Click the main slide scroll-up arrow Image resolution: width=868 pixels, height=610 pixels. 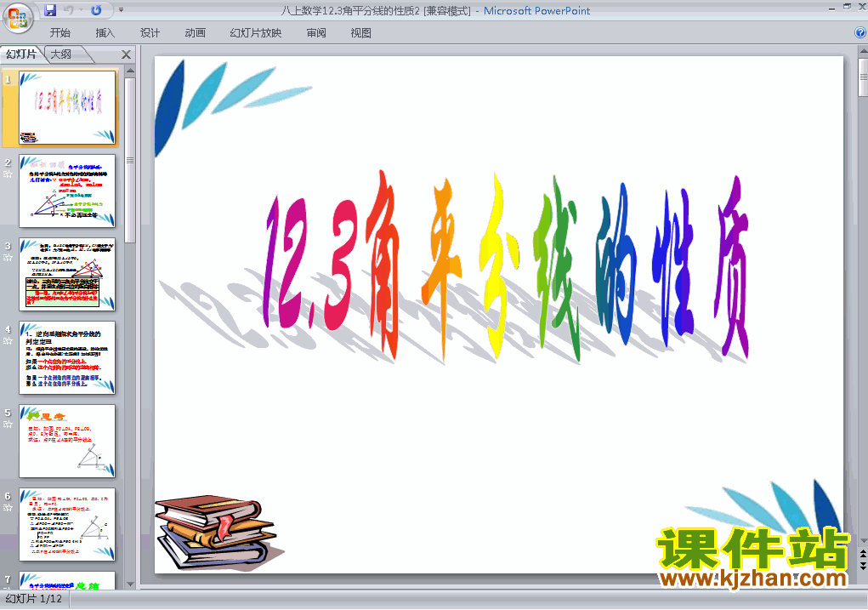coord(863,52)
